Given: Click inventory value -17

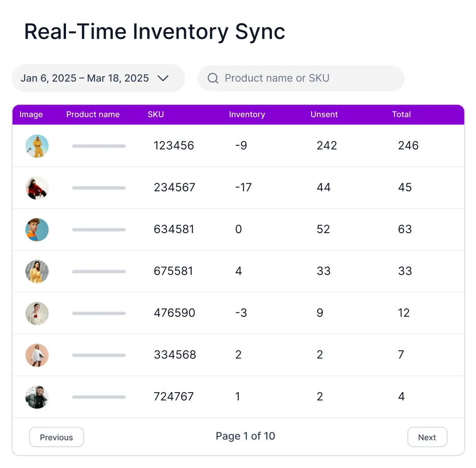Looking at the screenshot, I should point(243,188).
